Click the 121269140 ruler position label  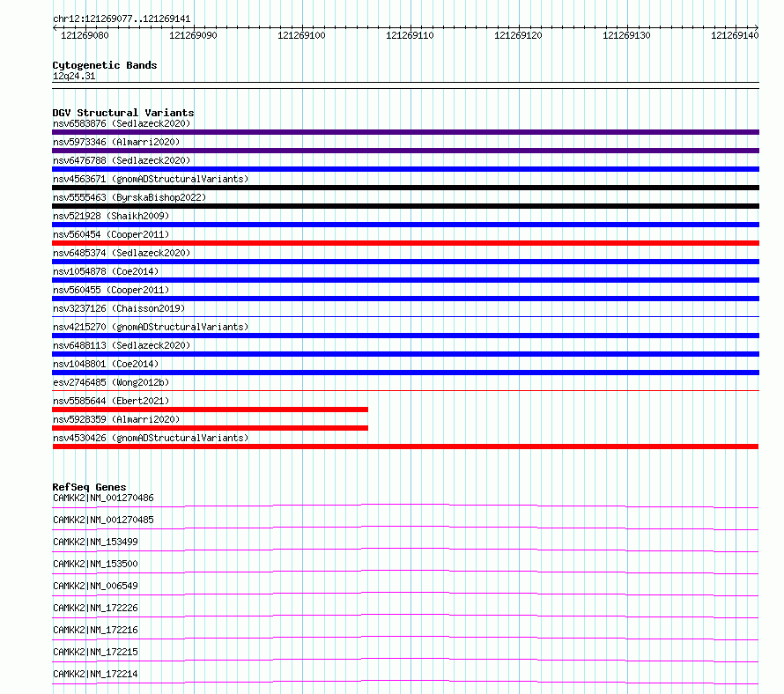[x=735, y=35]
